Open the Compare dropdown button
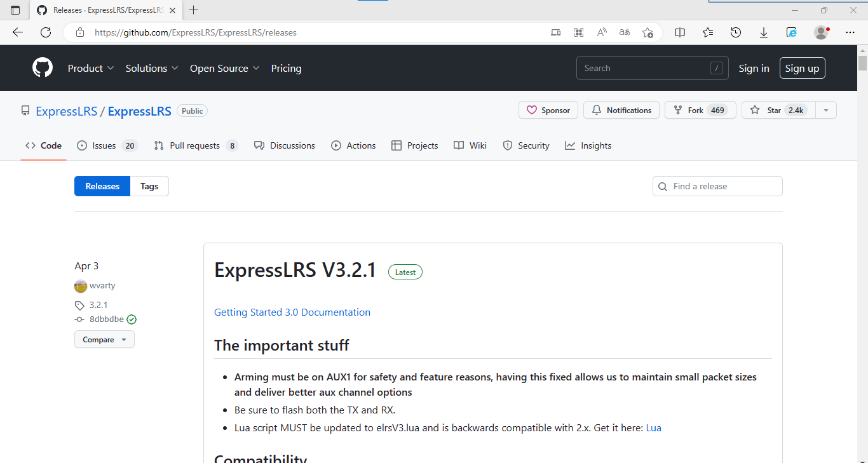 tap(104, 340)
